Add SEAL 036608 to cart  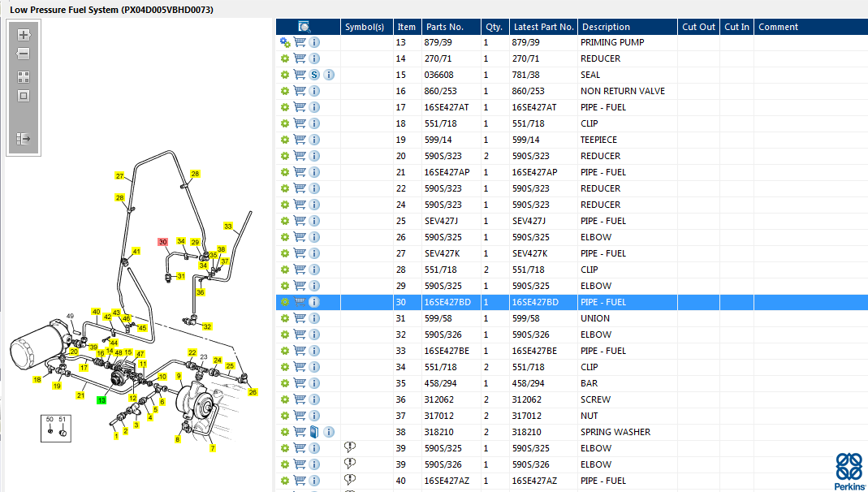tap(300, 75)
